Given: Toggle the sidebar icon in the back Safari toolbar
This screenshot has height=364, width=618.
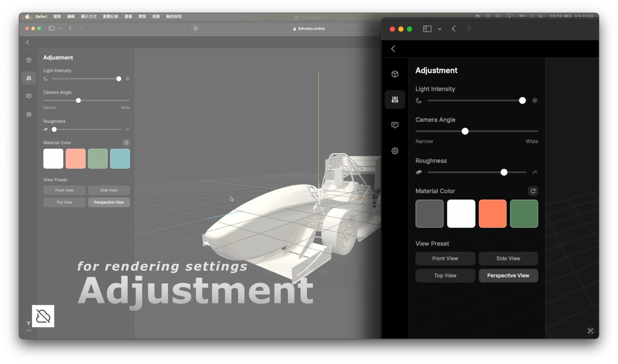Looking at the screenshot, I should (51, 28).
